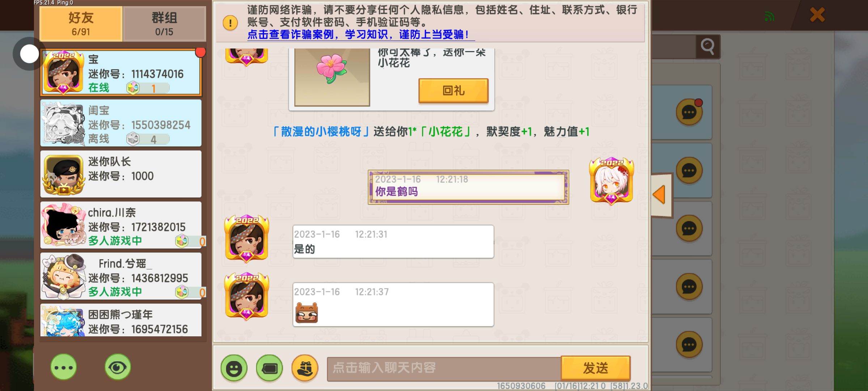Click white-haired avatar next to 你是鹤吗
The width and height of the screenshot is (868, 391).
point(612,181)
